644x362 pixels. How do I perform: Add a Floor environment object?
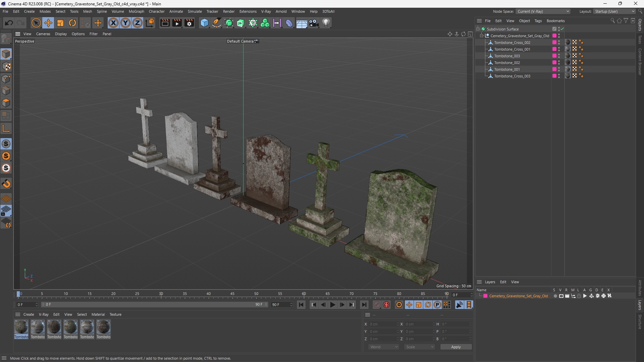(302, 23)
